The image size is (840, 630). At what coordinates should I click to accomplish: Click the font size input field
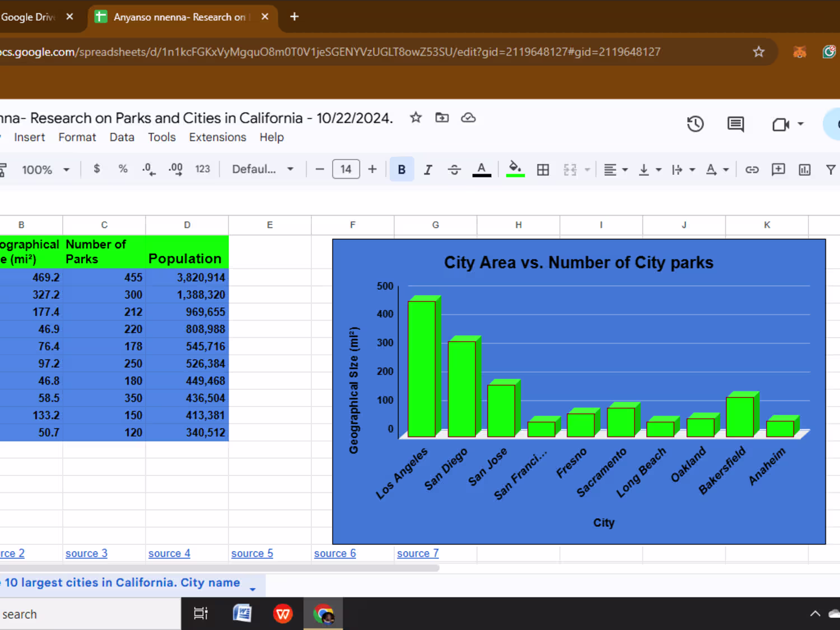(346, 170)
